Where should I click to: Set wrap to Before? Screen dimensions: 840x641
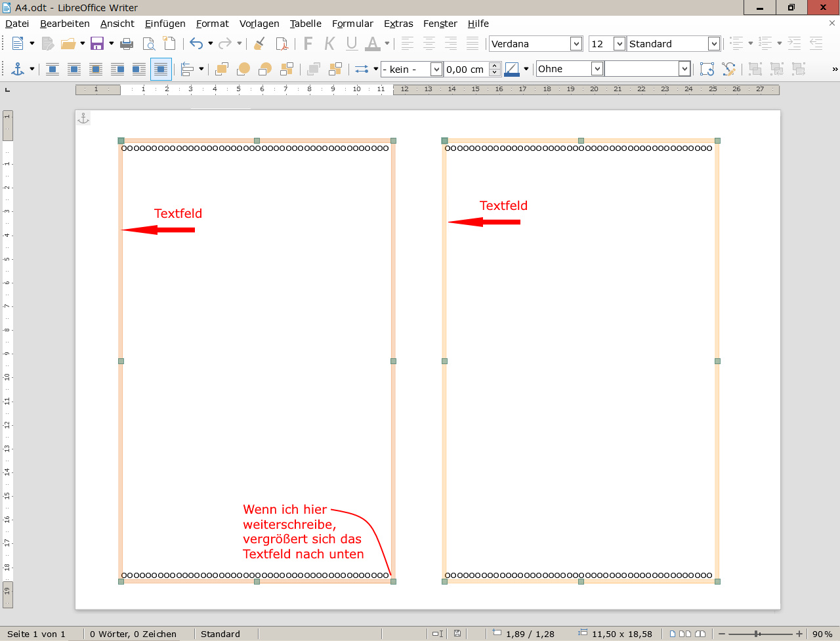(117, 69)
